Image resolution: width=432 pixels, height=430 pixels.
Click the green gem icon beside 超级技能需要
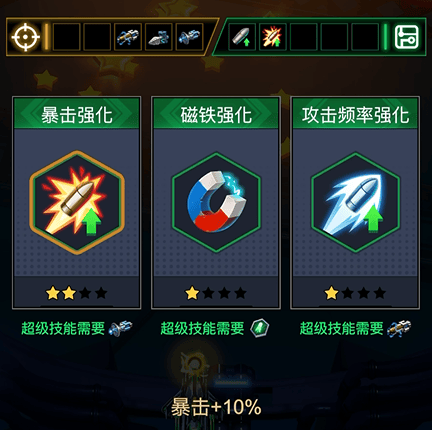[260, 328]
